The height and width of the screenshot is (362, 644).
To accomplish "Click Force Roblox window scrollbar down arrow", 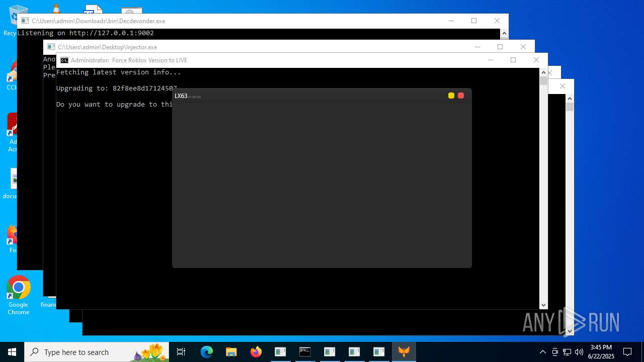I will (543, 305).
